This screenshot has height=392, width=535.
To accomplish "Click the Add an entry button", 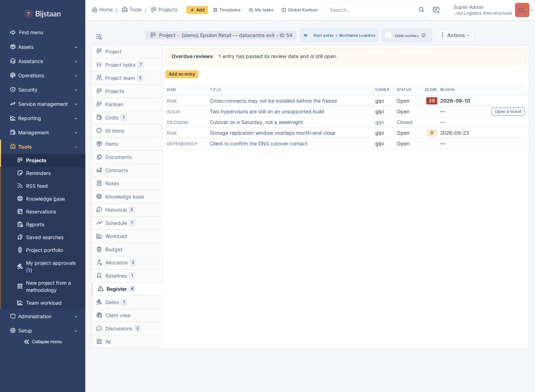I will coord(182,74).
